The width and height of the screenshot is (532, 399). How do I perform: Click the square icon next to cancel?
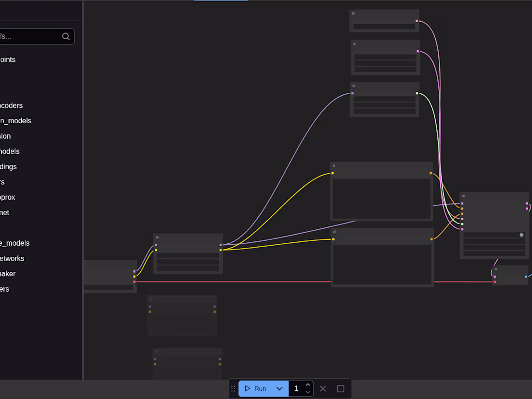(x=340, y=388)
